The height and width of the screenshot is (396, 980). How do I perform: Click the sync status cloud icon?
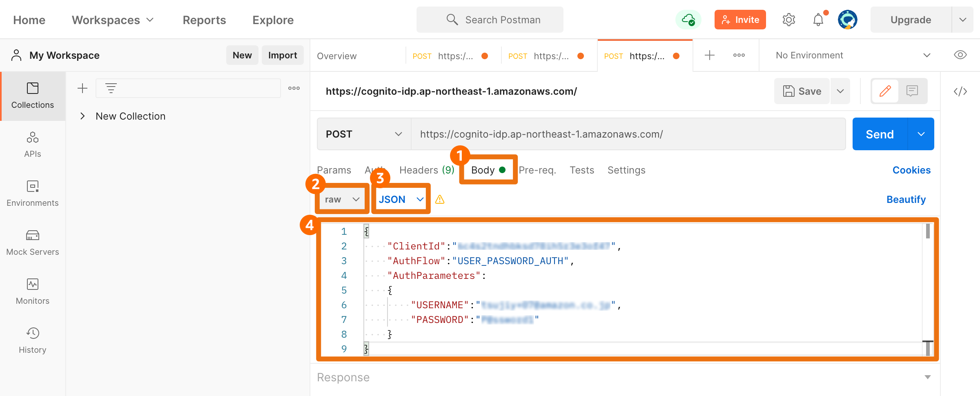688,20
